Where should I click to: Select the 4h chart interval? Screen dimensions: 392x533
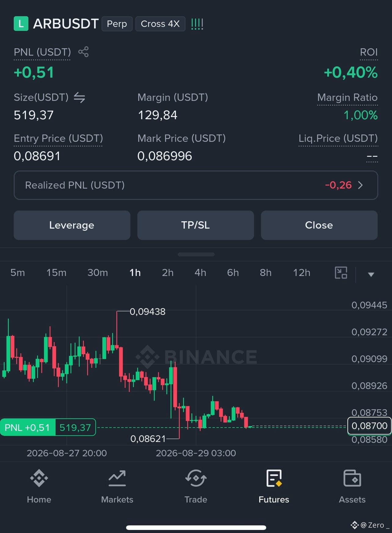[x=200, y=273]
